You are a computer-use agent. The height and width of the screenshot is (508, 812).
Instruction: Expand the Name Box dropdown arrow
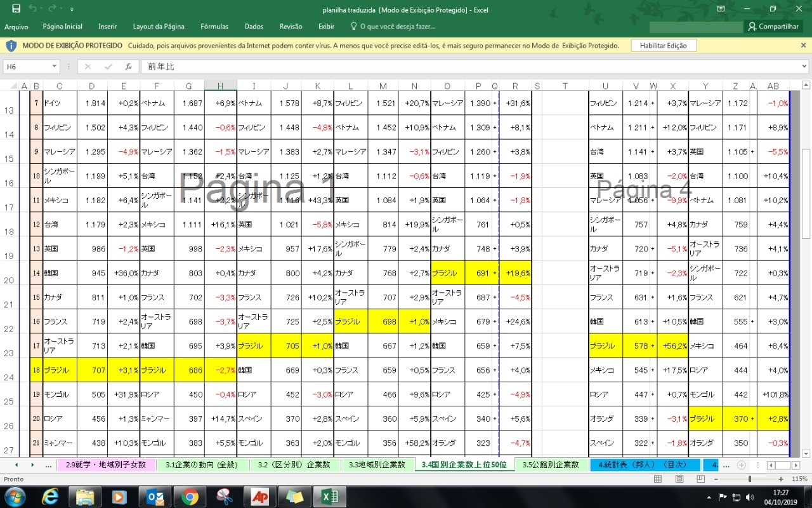tap(55, 67)
